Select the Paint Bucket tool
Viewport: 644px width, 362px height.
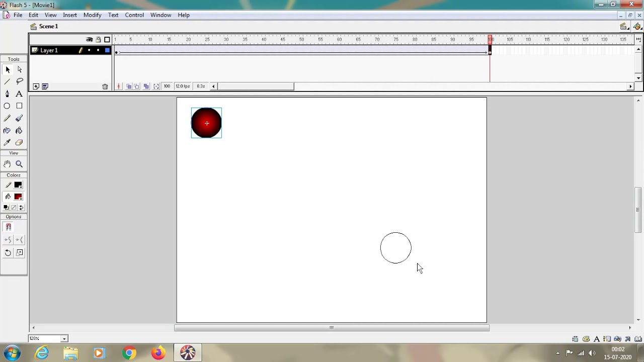[x=19, y=130]
